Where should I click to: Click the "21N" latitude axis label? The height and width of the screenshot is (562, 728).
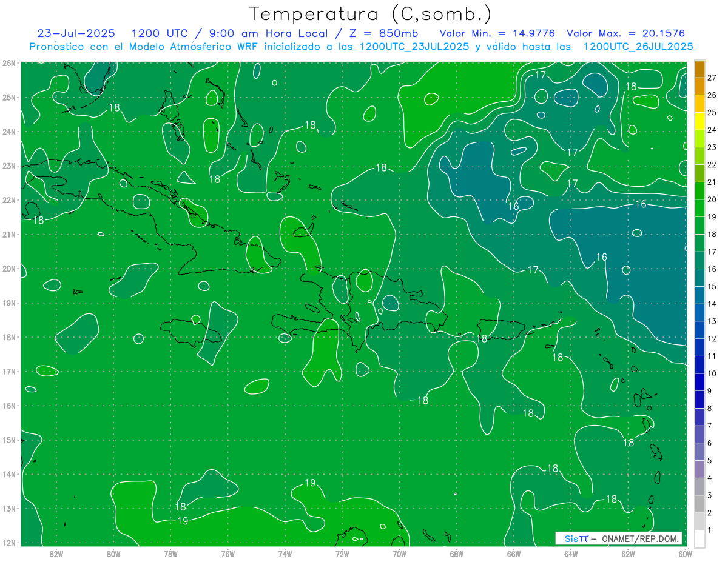coord(9,234)
